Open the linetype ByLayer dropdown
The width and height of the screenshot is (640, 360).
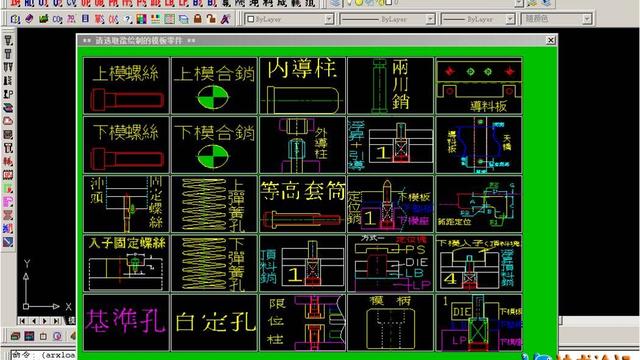(430, 19)
